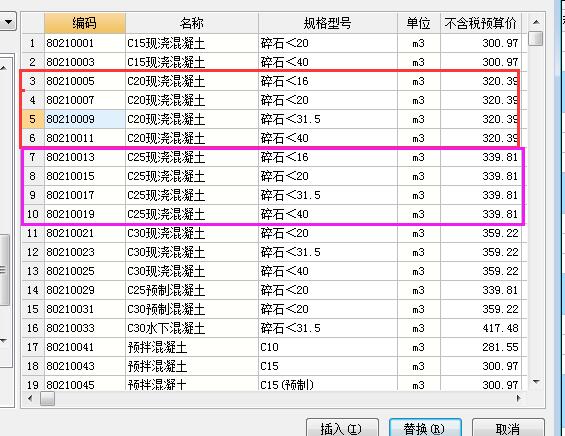Click horizontal scrollbar left arrow
Viewport: 565px width, 436px height.
30,399
